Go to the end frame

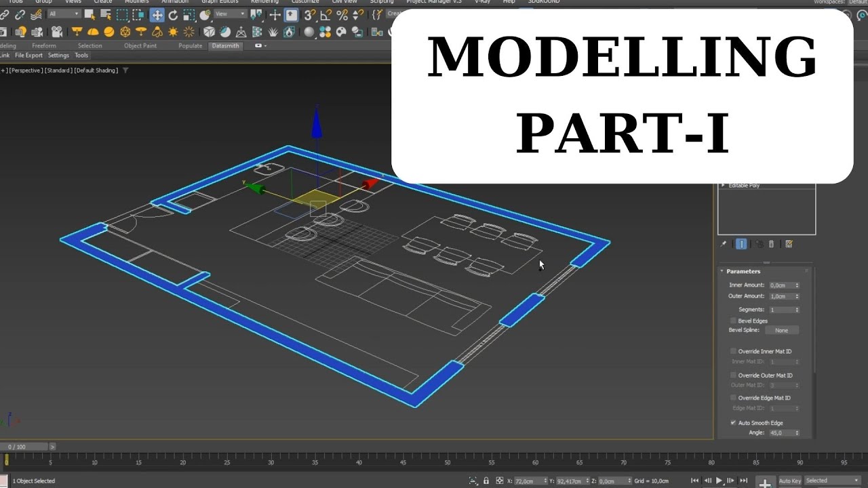(x=744, y=481)
